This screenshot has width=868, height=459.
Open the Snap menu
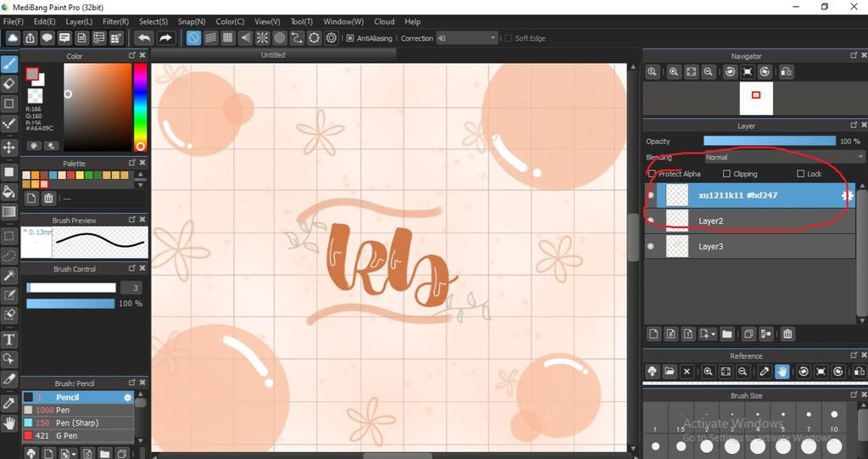pyautogui.click(x=192, y=21)
